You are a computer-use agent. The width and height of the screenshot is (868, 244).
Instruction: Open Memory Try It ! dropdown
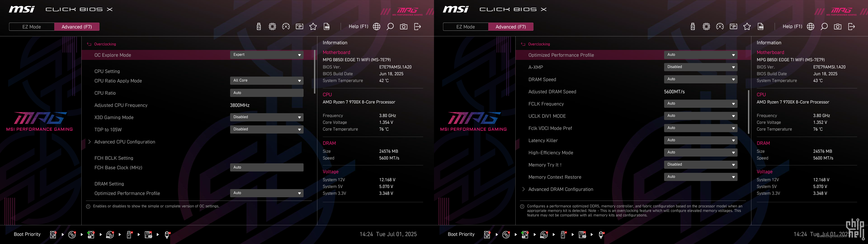pos(701,165)
